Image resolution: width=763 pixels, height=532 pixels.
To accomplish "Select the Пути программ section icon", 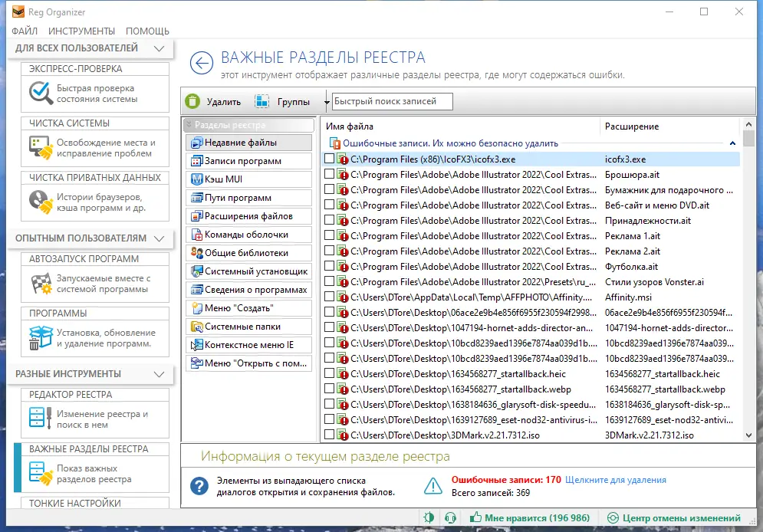I will tap(196, 198).
